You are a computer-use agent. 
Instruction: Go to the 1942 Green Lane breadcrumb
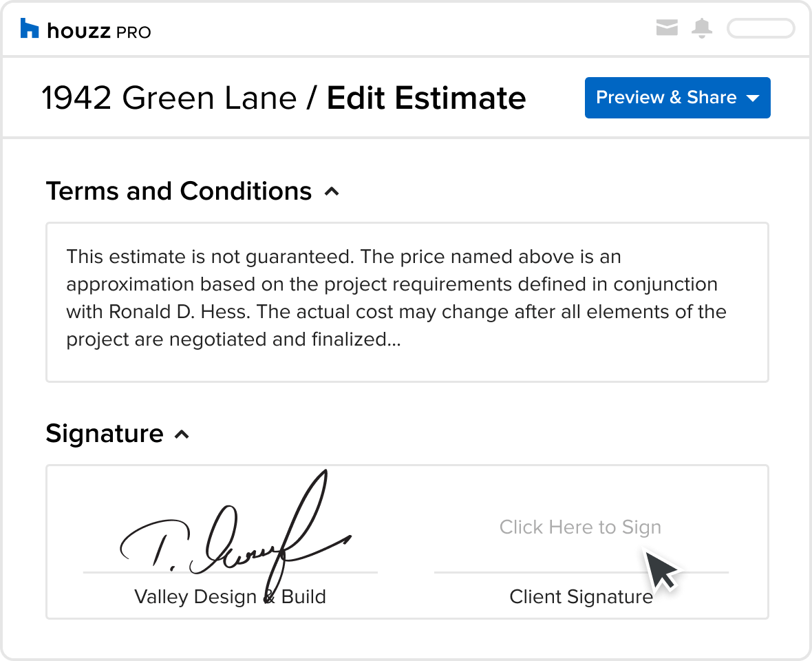point(169,98)
